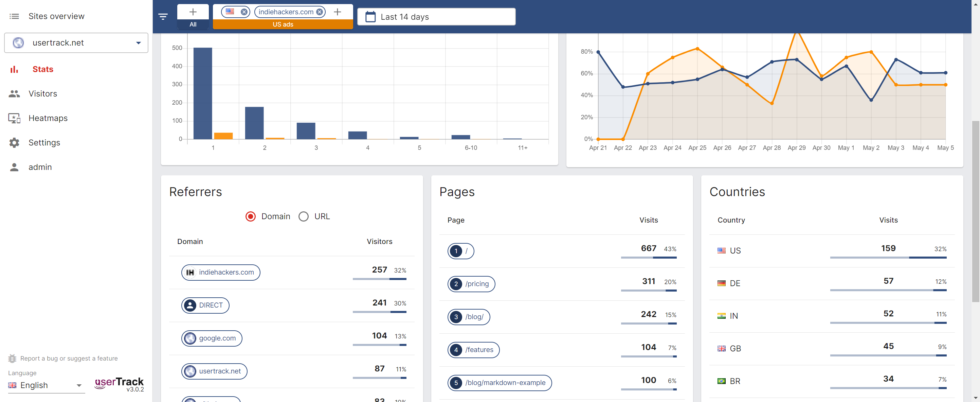Click the US flag in Countries table
This screenshot has width=980, height=402.
[x=721, y=250]
